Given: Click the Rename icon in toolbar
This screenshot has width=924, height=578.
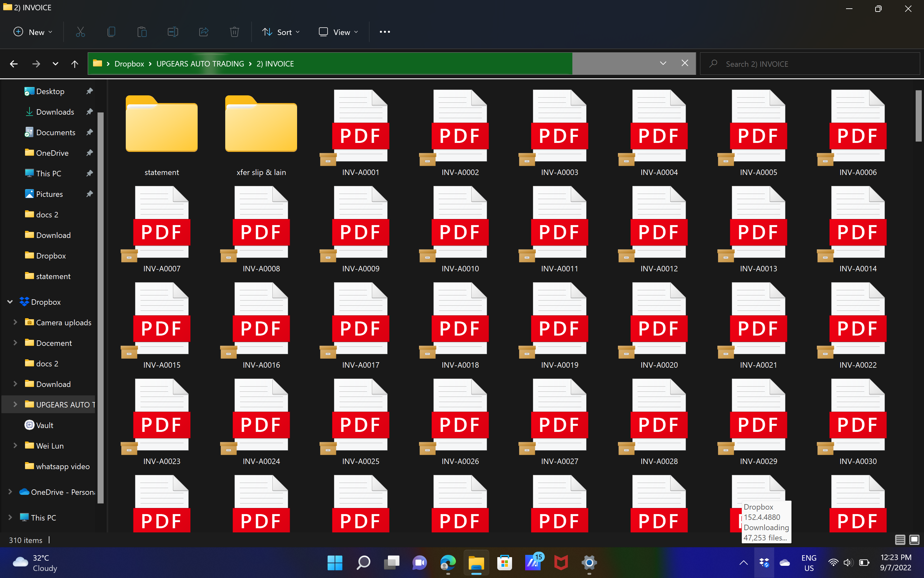Looking at the screenshot, I should (x=173, y=32).
